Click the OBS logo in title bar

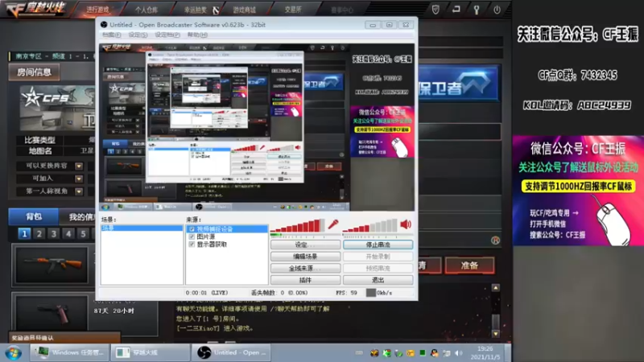coord(104,25)
